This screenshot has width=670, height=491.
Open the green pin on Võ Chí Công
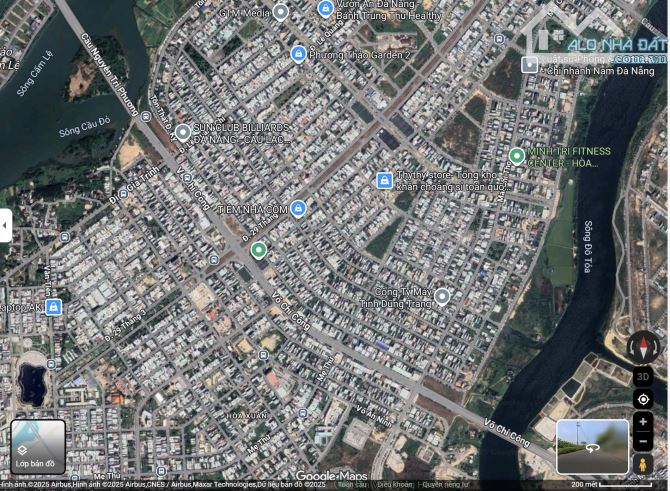pyautogui.click(x=259, y=250)
